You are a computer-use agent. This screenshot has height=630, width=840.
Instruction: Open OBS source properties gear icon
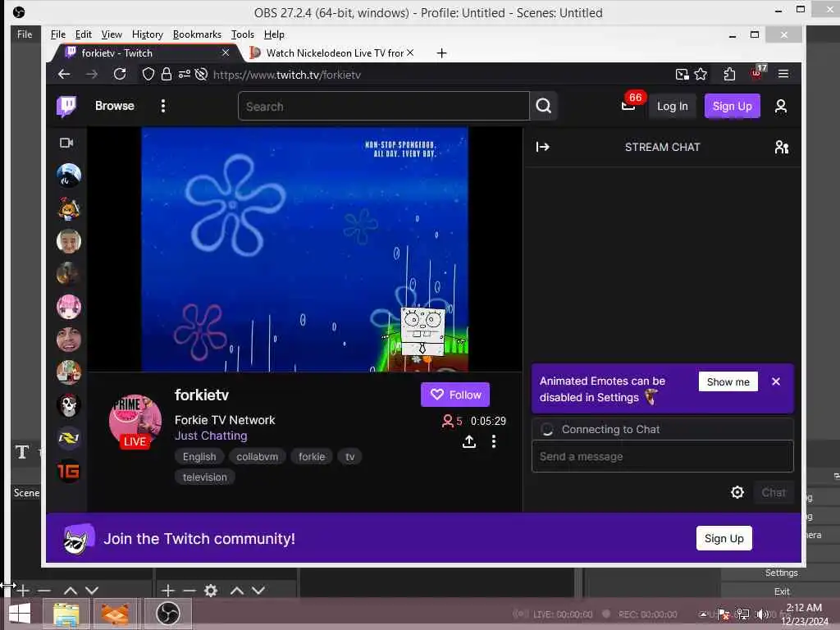[211, 591]
